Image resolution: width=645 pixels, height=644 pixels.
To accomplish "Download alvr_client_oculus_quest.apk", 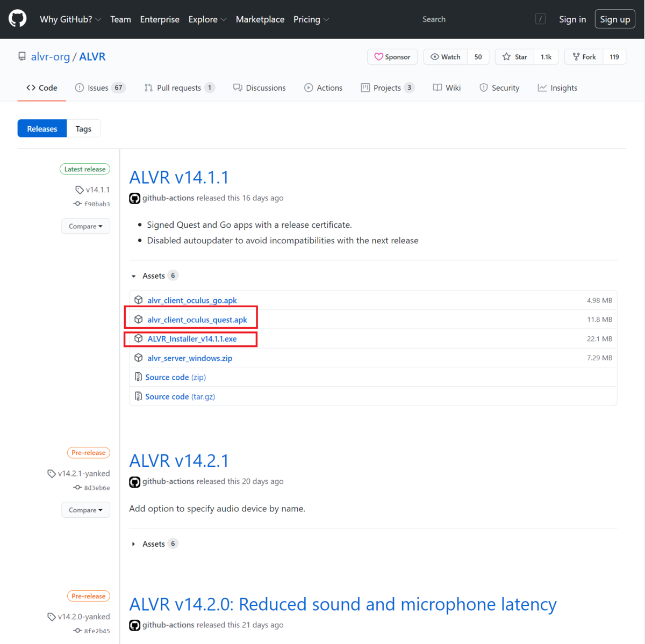I will pyautogui.click(x=197, y=320).
